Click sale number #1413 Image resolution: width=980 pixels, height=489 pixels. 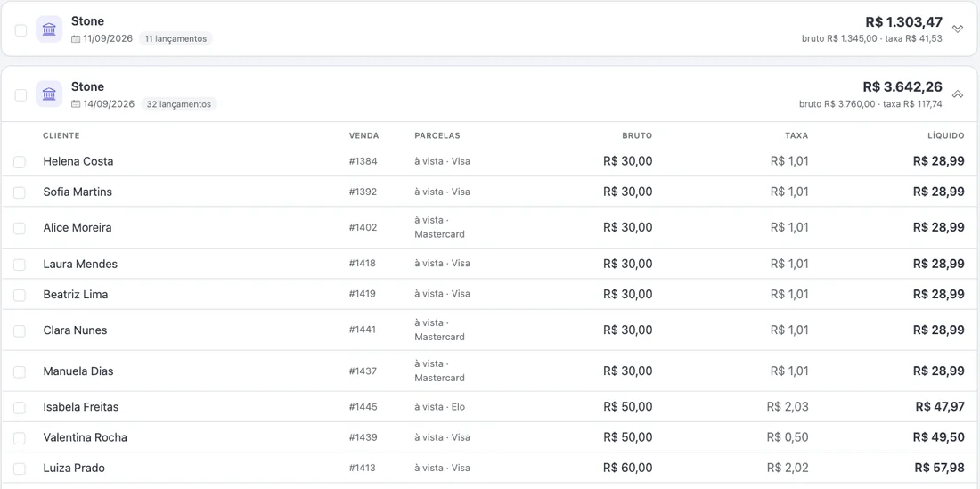tap(363, 468)
